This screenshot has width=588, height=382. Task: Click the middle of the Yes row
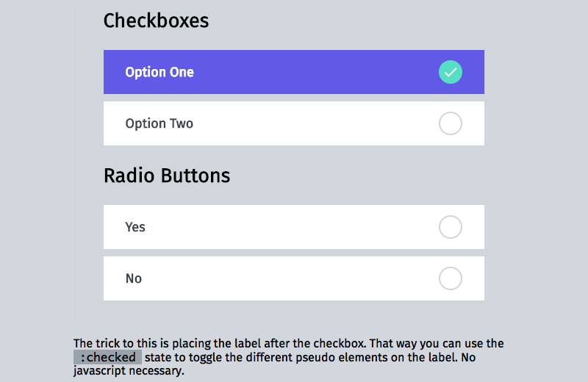[294, 227]
